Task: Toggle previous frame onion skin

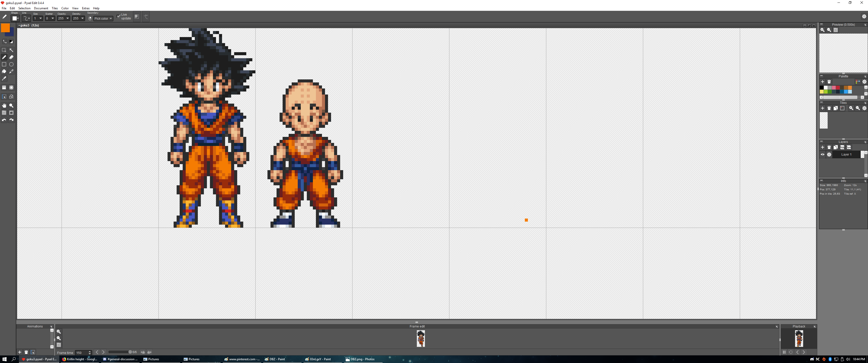Action: click(x=143, y=352)
